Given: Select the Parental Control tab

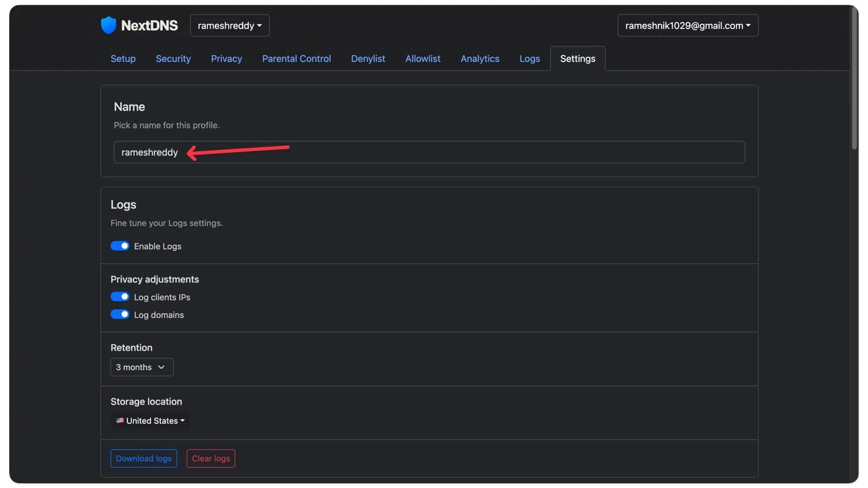Looking at the screenshot, I should (x=296, y=58).
